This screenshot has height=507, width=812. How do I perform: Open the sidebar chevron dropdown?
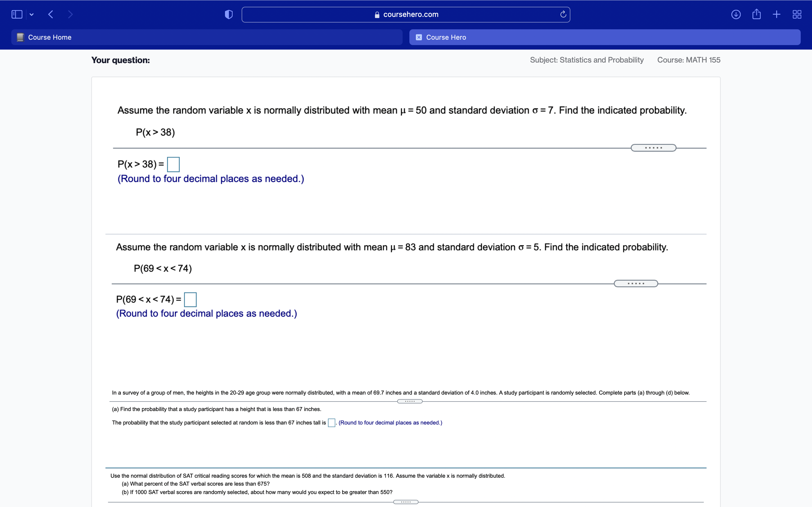pyautogui.click(x=32, y=14)
